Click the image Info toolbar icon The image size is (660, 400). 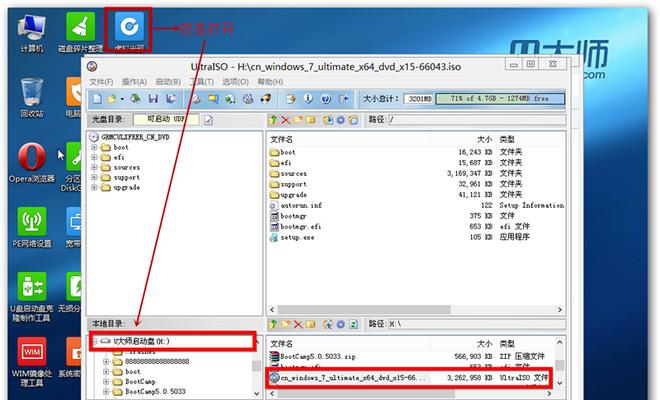coord(309,99)
